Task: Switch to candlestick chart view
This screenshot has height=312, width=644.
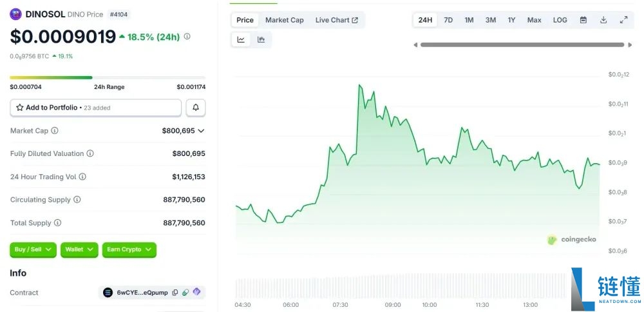Action: click(x=261, y=39)
